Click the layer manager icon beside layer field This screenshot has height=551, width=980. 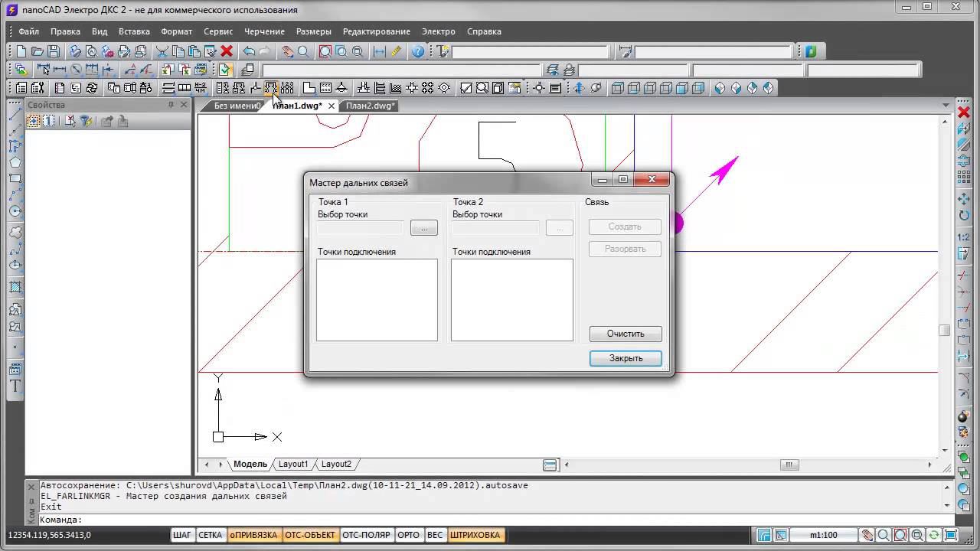(x=247, y=70)
